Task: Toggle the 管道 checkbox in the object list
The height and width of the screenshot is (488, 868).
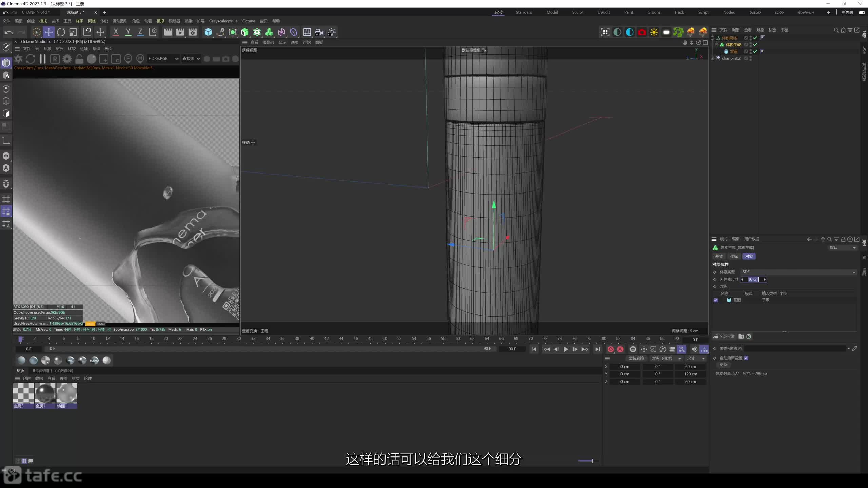Action: tap(716, 300)
